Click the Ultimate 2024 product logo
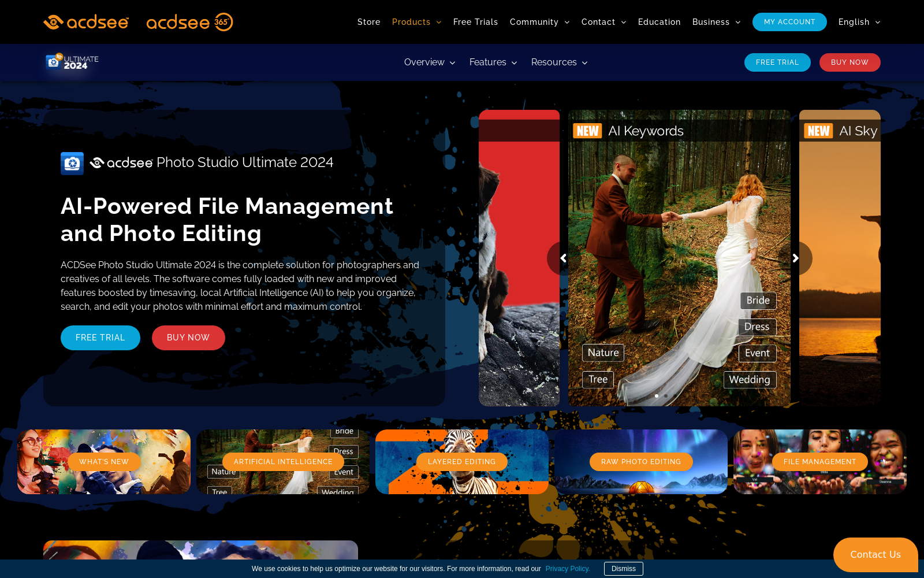The image size is (924, 578). tap(72, 62)
